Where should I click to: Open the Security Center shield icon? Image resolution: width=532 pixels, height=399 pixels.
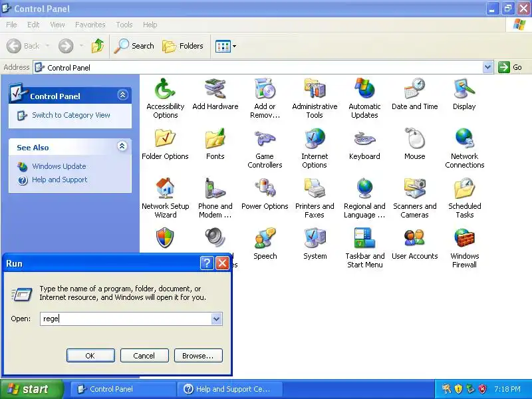[165, 239]
